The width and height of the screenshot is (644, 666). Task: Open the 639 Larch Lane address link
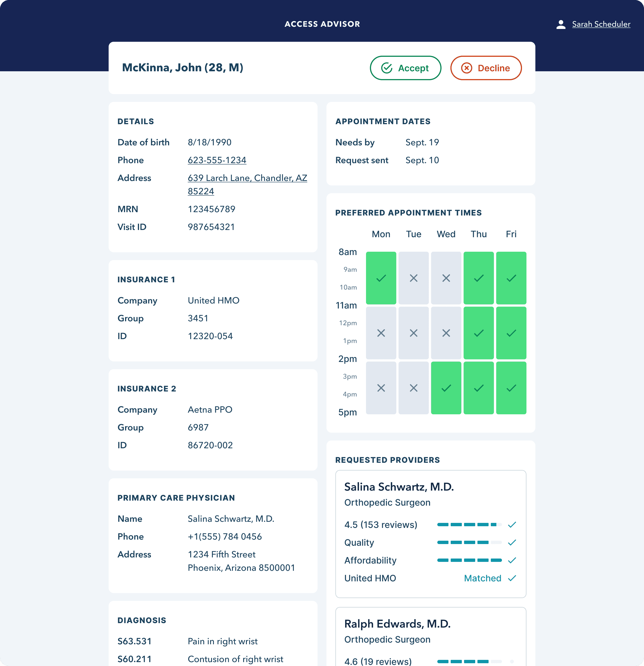[x=247, y=178]
